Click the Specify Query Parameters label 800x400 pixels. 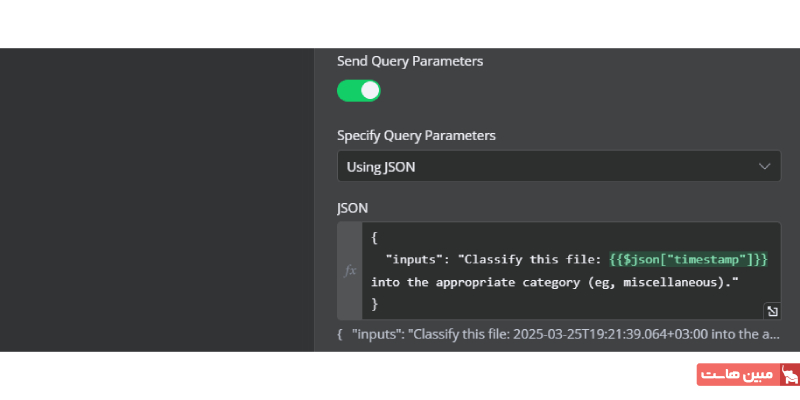416,135
